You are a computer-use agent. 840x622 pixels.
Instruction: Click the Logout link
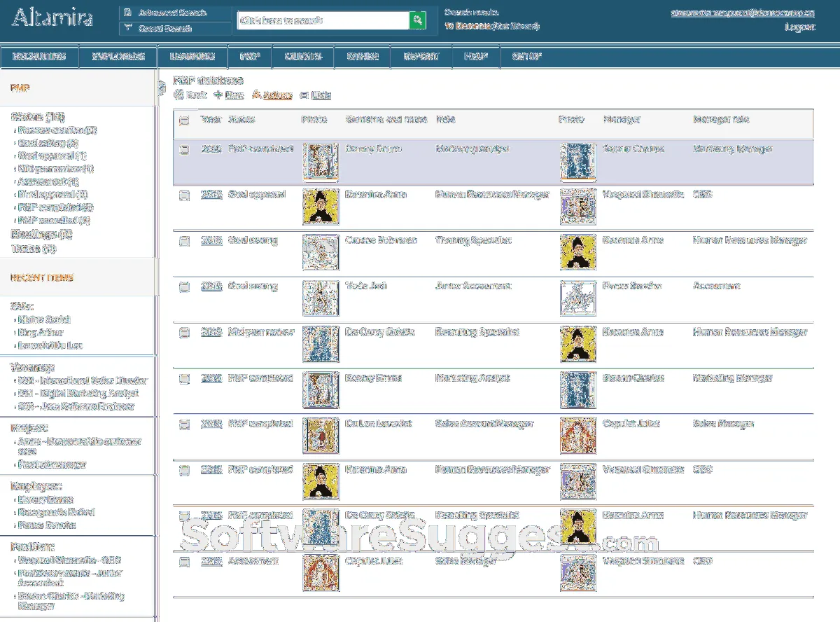click(799, 27)
